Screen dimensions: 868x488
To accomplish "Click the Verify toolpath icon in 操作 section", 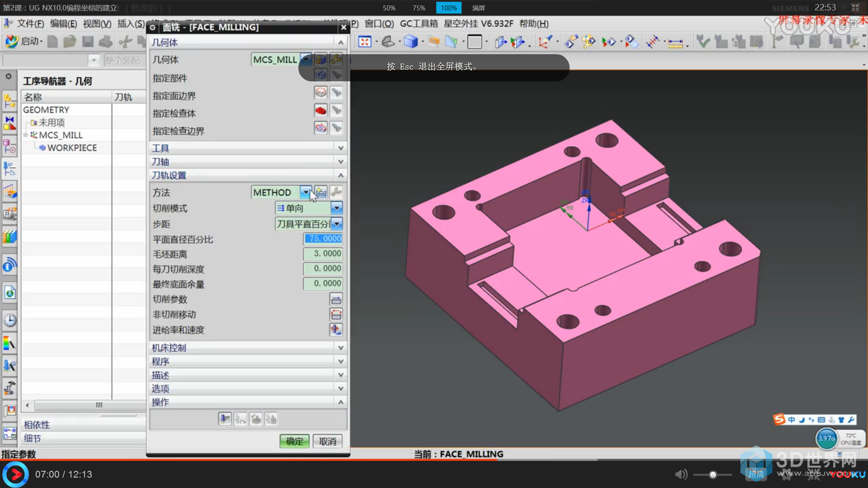I will click(255, 419).
